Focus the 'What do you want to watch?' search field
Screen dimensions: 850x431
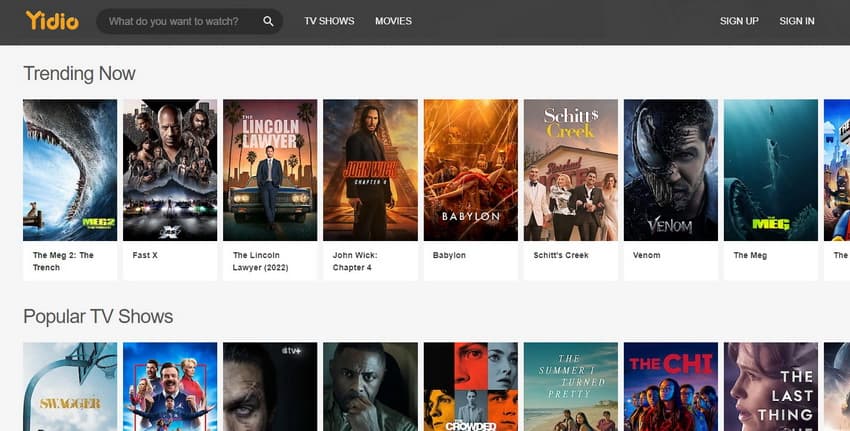click(x=189, y=21)
